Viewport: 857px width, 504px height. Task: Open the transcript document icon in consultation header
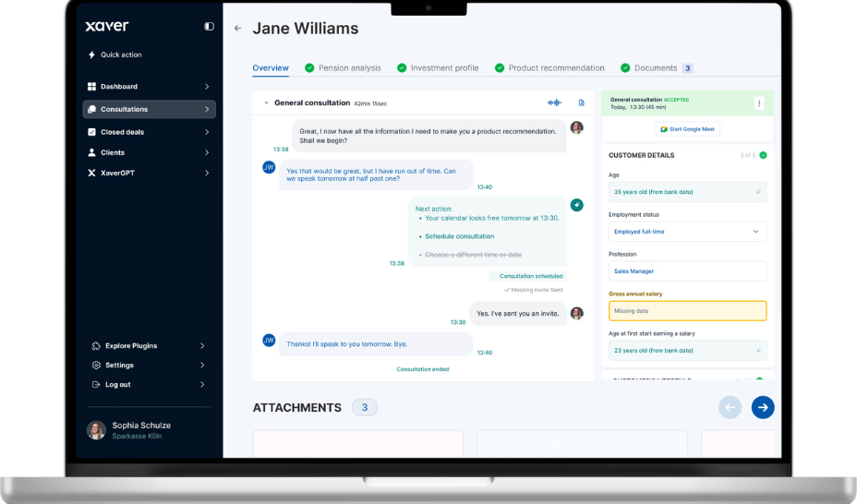pyautogui.click(x=581, y=102)
